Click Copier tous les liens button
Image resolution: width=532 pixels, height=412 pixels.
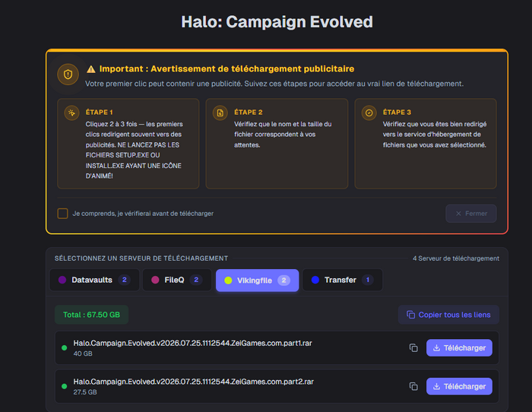click(448, 315)
